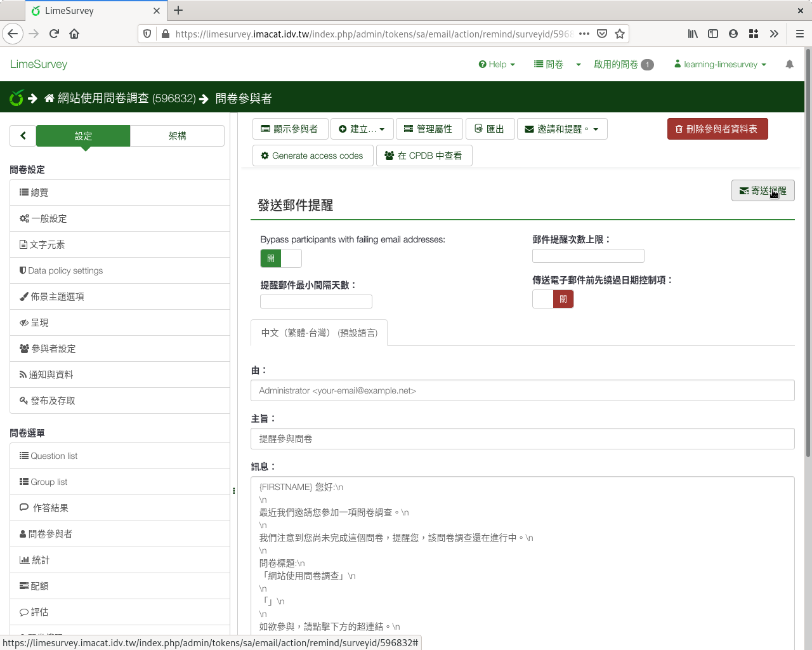Open the notifications bell icon
This screenshot has height=650, width=812.
click(789, 64)
